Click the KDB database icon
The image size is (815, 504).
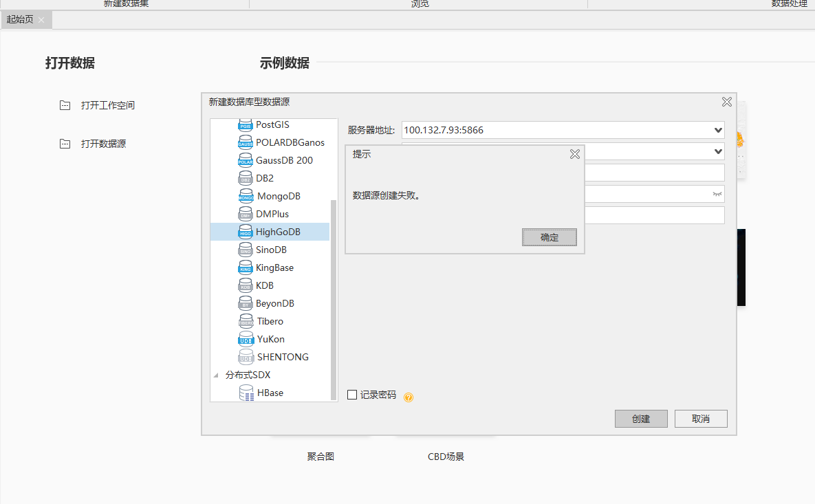click(x=246, y=285)
